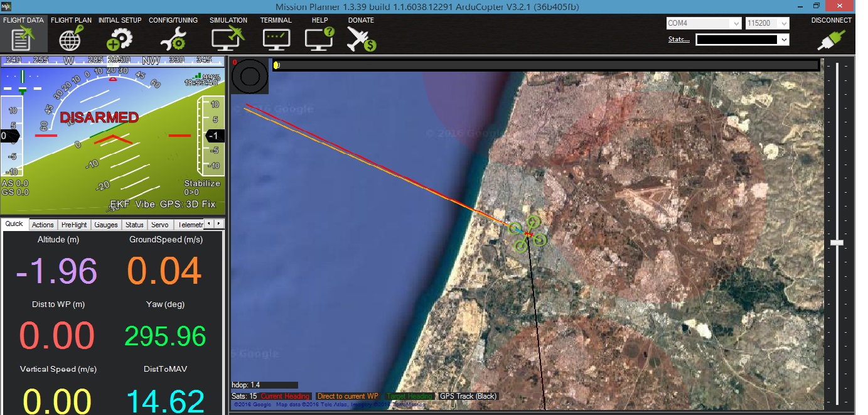Click the DISARMED text in HUD

tap(99, 117)
